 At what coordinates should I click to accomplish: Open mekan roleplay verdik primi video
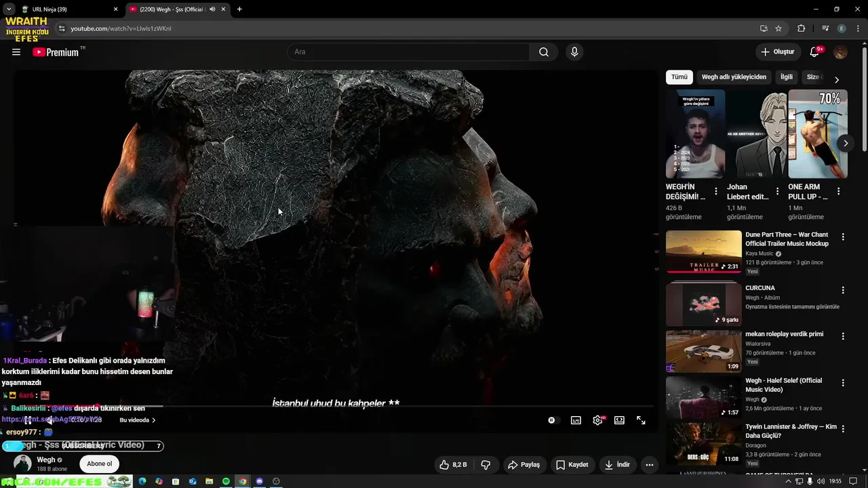point(704,351)
